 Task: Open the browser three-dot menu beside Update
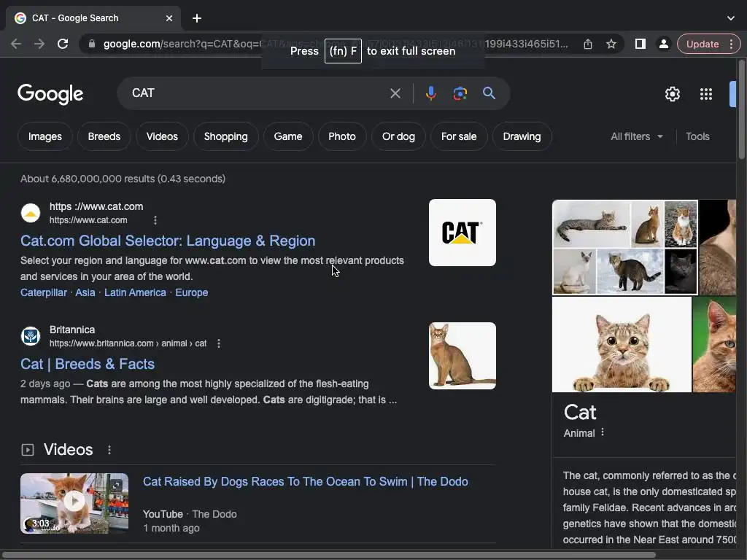(731, 44)
